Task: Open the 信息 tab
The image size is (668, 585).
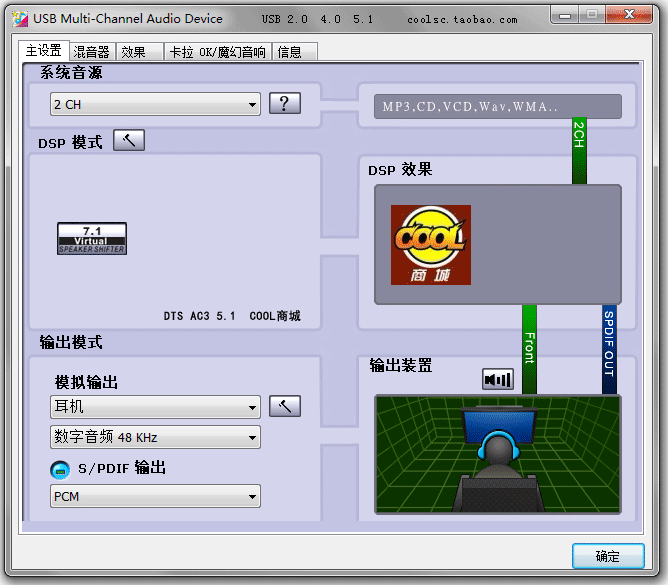Action: pyautogui.click(x=294, y=52)
